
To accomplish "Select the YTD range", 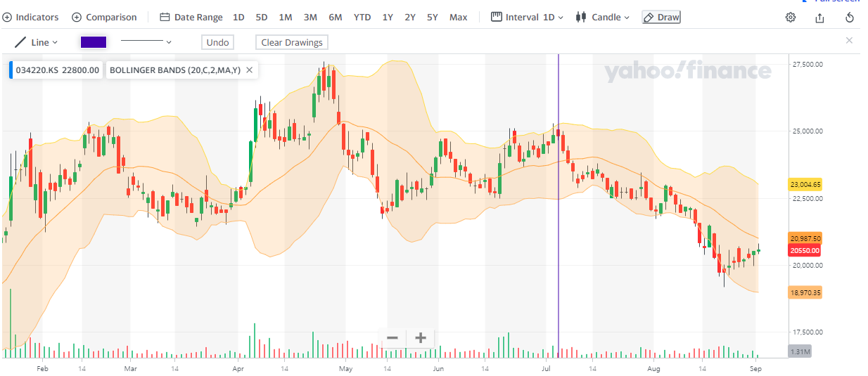I will tap(362, 17).
